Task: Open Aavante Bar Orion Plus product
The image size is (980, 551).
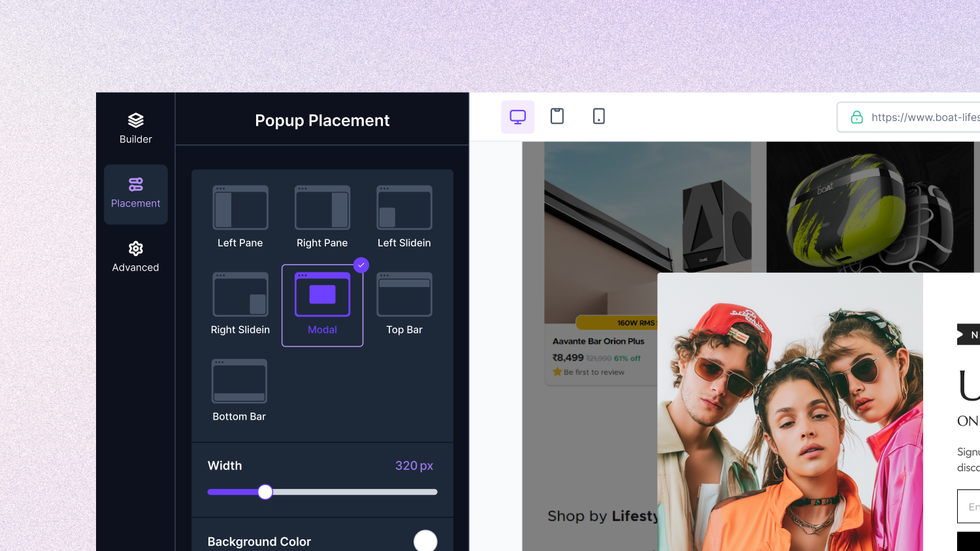Action: coord(598,341)
